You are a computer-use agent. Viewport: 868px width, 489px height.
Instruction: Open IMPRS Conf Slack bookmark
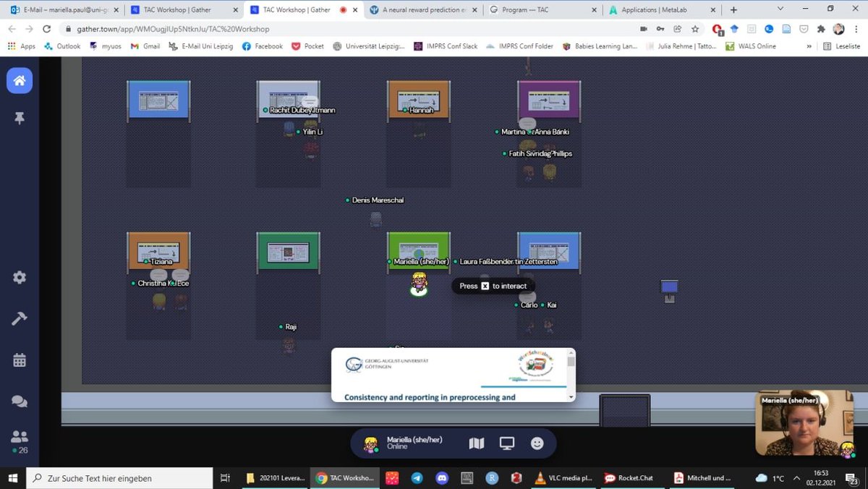tap(446, 46)
